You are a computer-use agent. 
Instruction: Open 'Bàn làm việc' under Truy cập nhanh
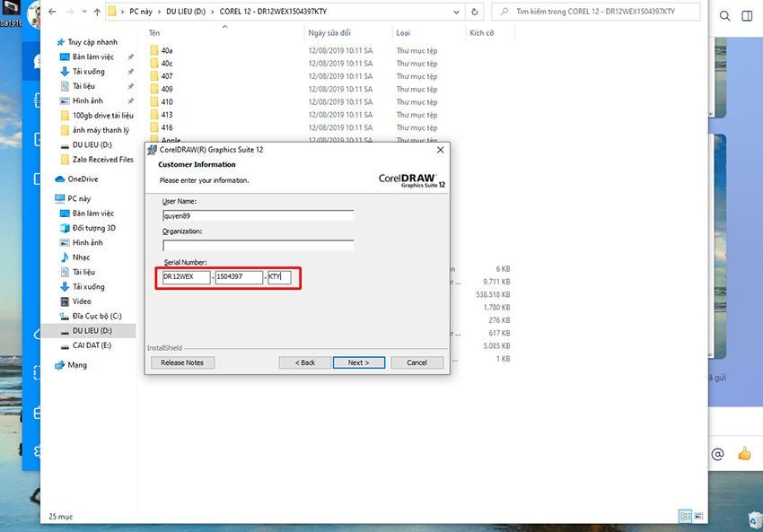(93, 57)
